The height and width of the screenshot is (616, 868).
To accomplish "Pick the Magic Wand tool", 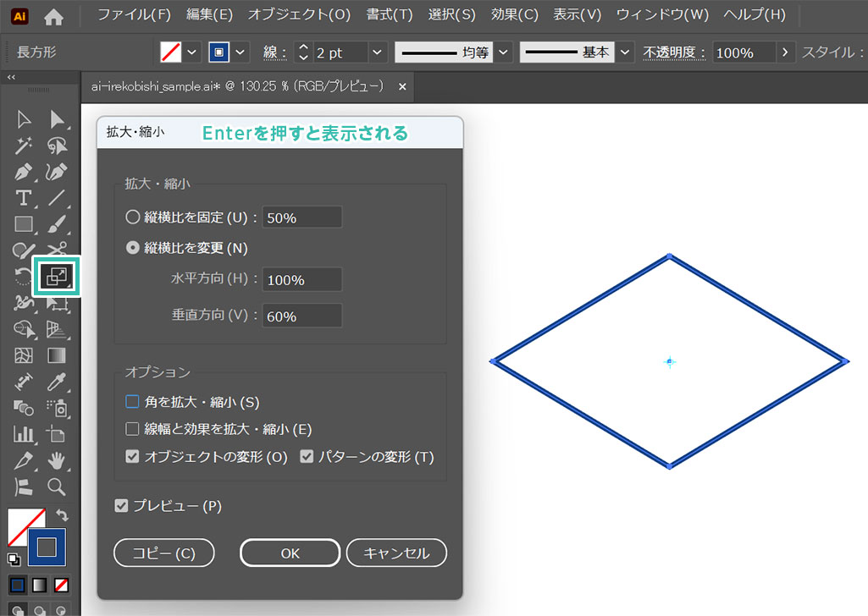I will [x=24, y=146].
